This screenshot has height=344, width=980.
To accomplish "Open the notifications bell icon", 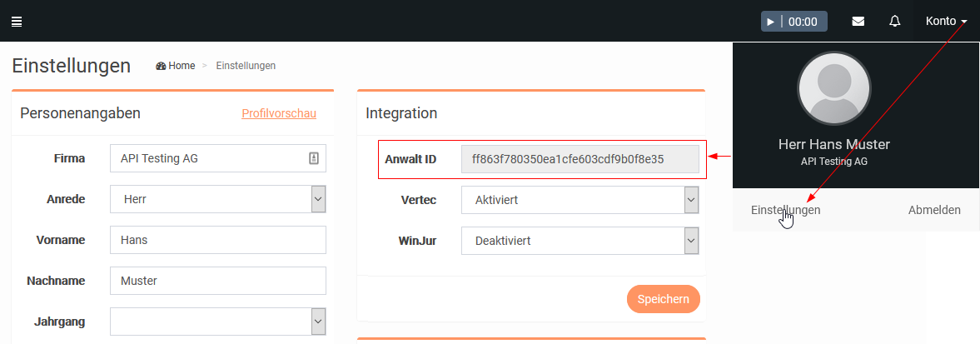I will tap(895, 22).
